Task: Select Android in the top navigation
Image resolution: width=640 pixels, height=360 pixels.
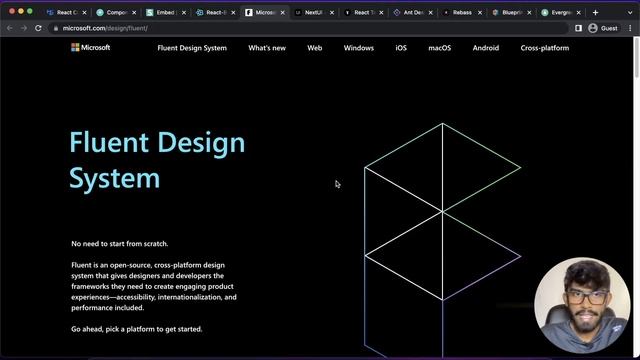Action: tap(486, 48)
